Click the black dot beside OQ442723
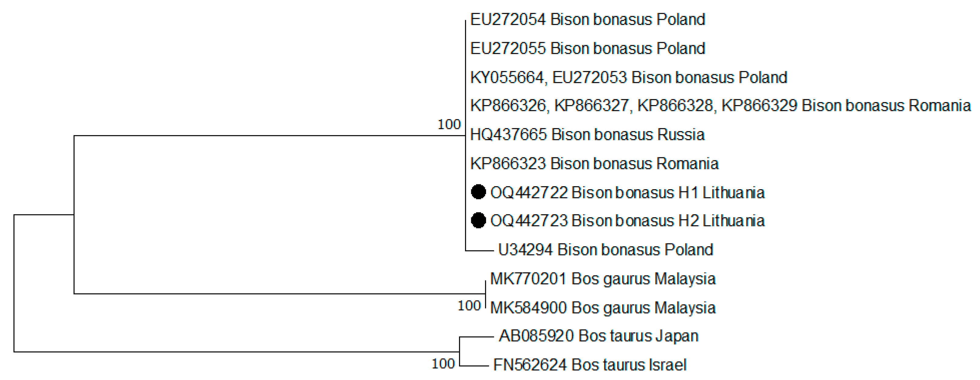980x380 pixels. [x=478, y=220]
